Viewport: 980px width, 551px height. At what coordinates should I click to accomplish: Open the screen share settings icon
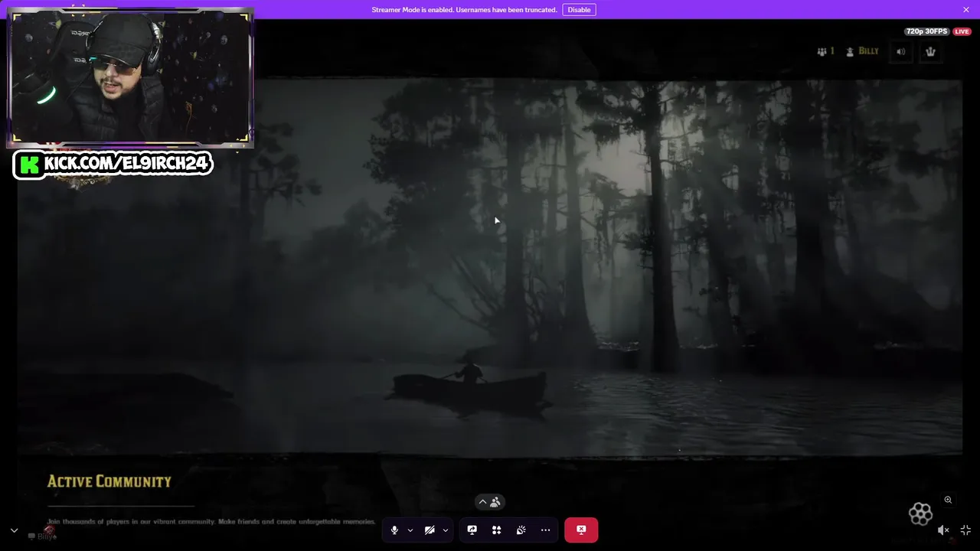tap(472, 530)
